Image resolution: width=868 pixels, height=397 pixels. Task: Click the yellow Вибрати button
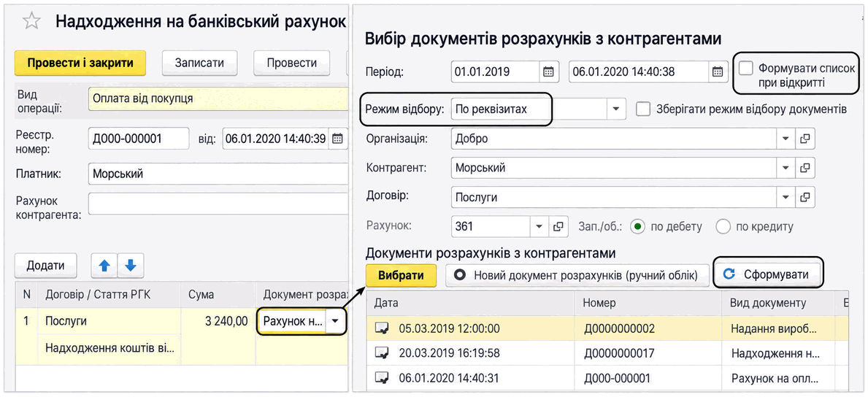402,275
